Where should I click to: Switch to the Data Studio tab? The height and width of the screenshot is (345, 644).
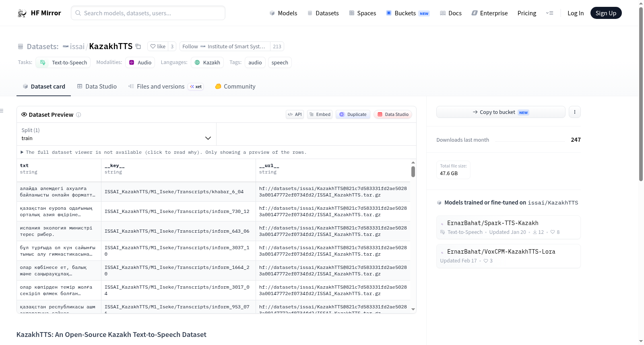[x=97, y=87]
